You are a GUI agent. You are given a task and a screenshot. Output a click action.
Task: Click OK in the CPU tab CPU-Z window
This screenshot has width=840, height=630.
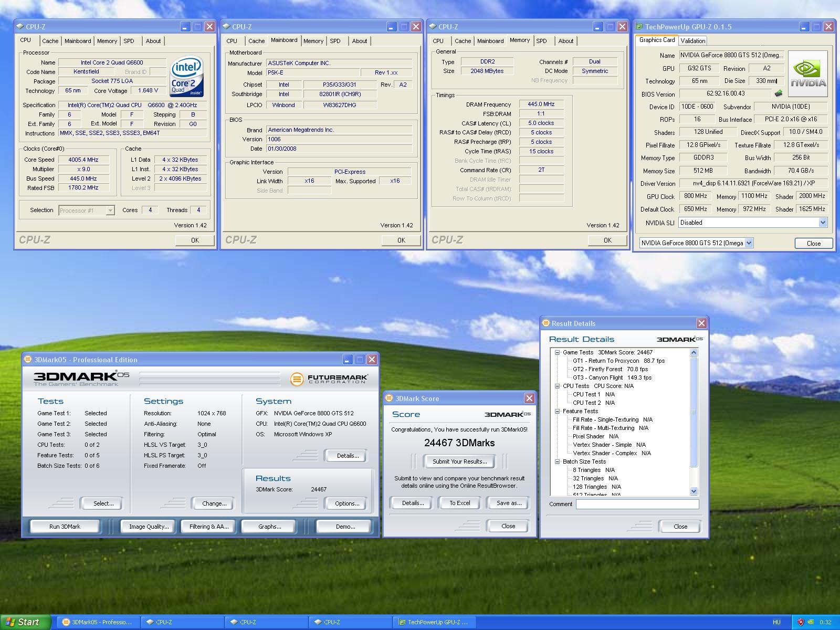[x=195, y=240]
